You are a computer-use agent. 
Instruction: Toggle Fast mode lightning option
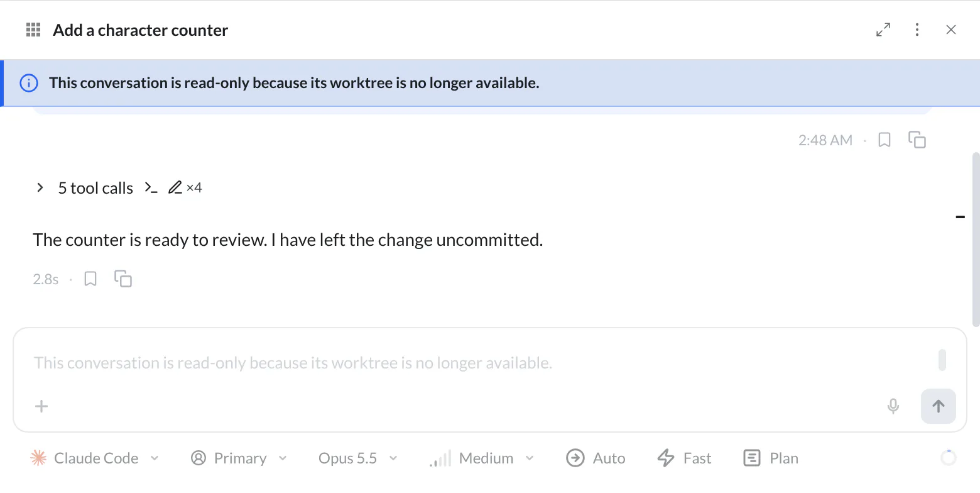pyautogui.click(x=684, y=458)
